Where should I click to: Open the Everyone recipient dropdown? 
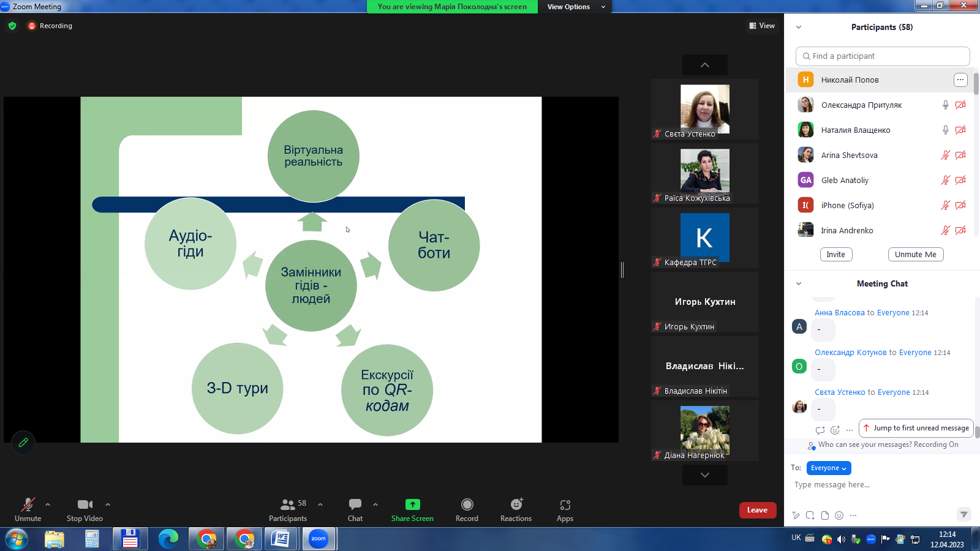828,468
